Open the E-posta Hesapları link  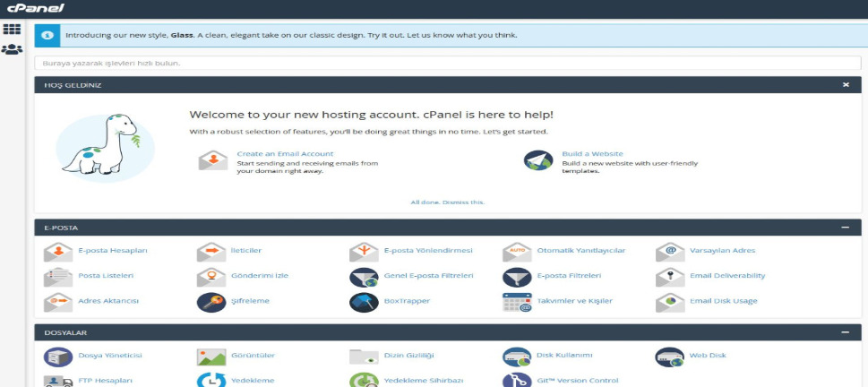coord(113,250)
